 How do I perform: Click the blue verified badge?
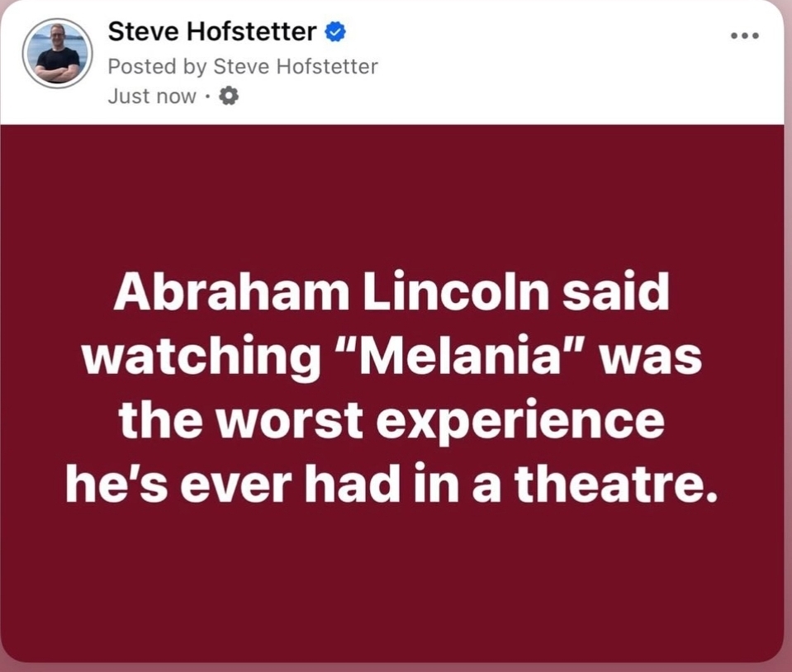(335, 32)
